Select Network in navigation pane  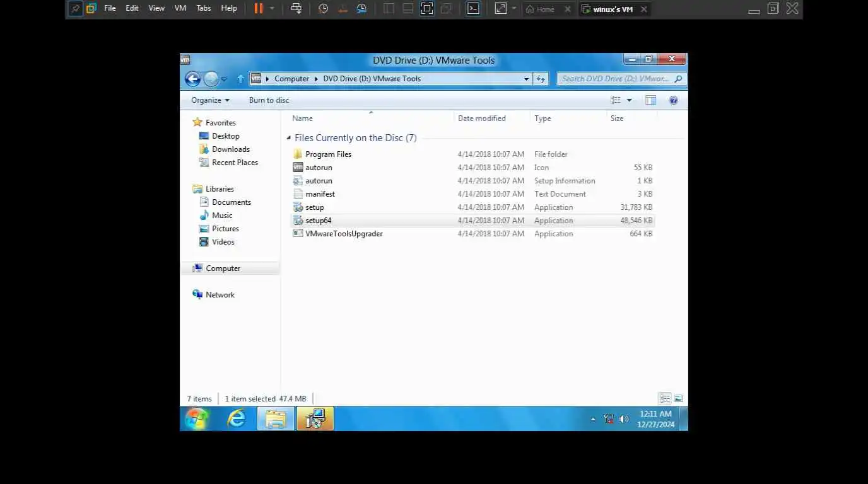(213, 295)
